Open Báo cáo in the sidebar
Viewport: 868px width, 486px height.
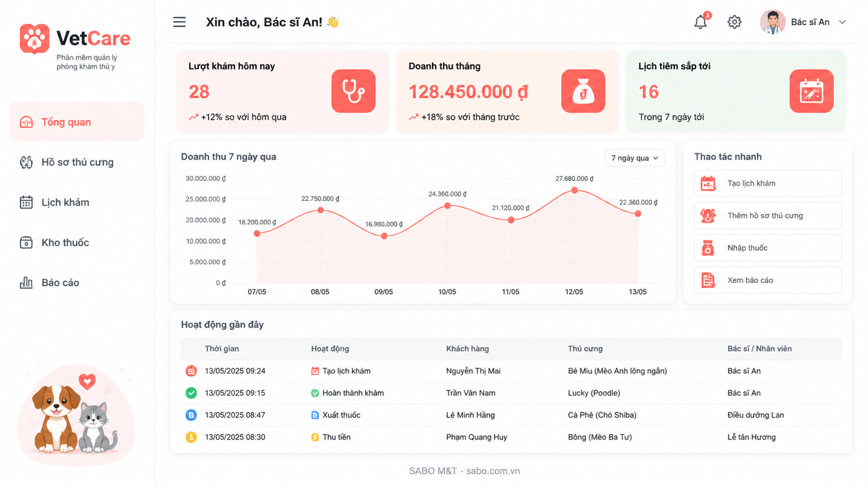[77, 282]
